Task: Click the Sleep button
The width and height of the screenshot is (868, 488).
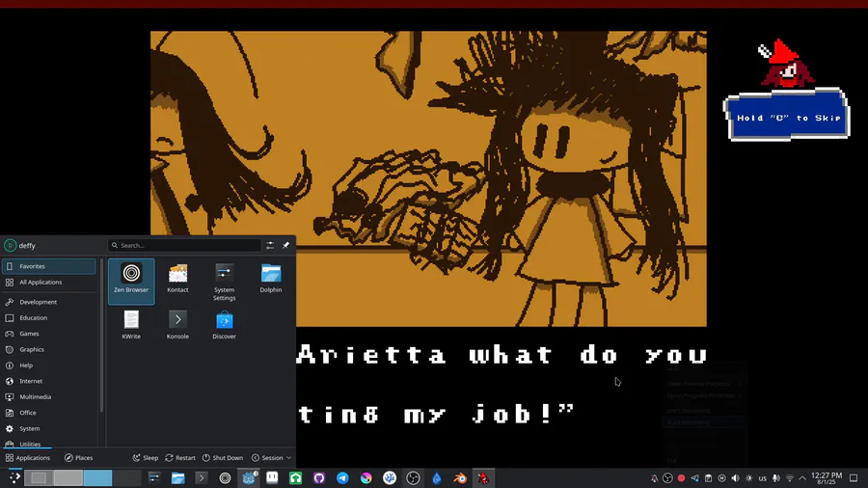Action: (146, 457)
